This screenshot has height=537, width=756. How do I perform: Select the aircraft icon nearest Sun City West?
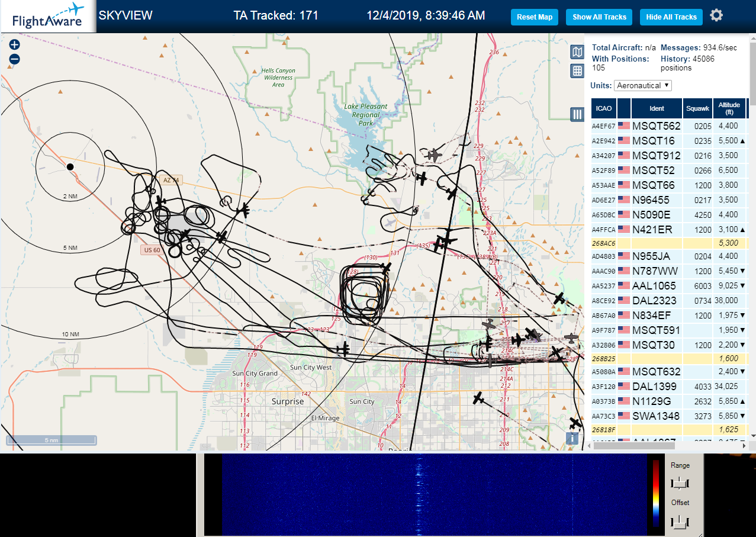(x=343, y=349)
